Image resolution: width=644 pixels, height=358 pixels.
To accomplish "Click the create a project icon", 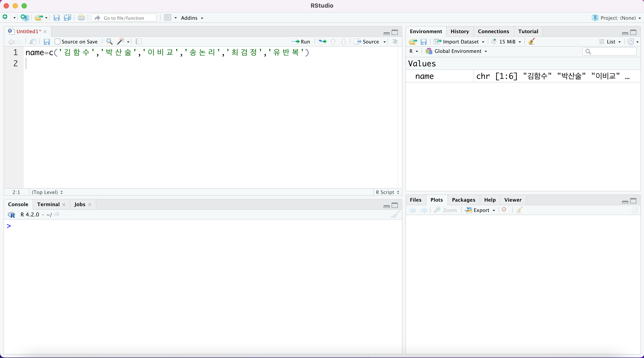I will pyautogui.click(x=25, y=18).
